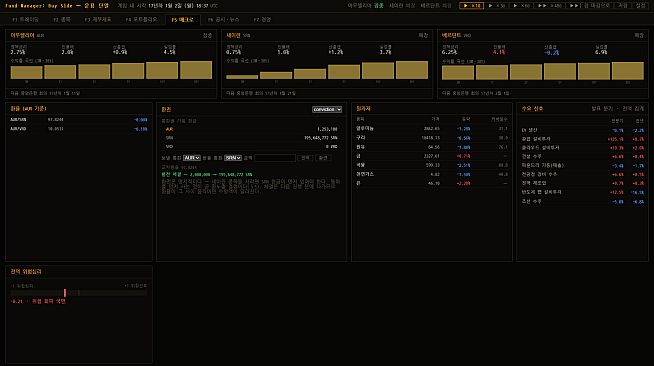Select the AUR/VRD exchange rate row
Viewport: 654px width, 366px height.
coord(78,129)
